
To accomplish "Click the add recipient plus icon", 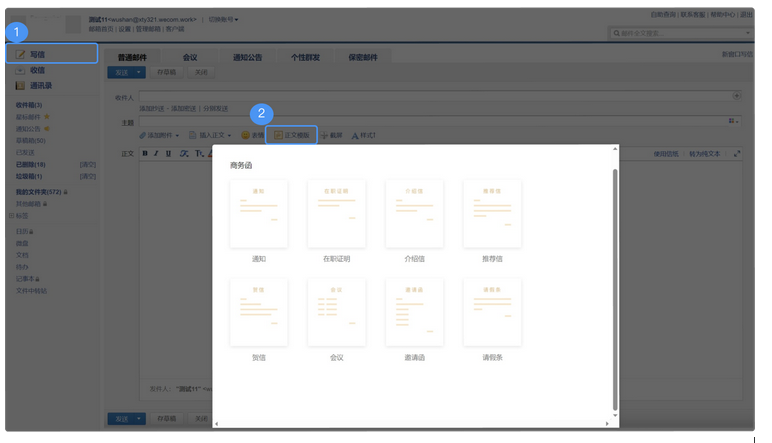I will 737,96.
